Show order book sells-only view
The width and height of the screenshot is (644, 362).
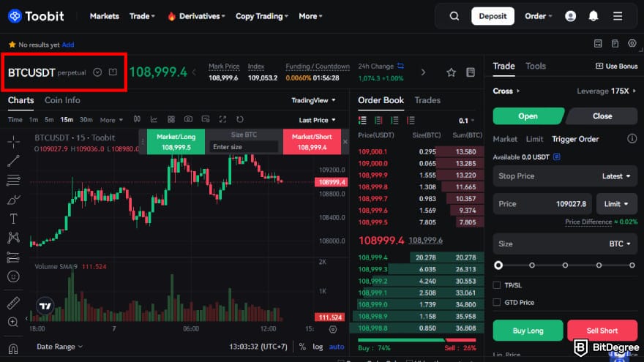[411, 120]
